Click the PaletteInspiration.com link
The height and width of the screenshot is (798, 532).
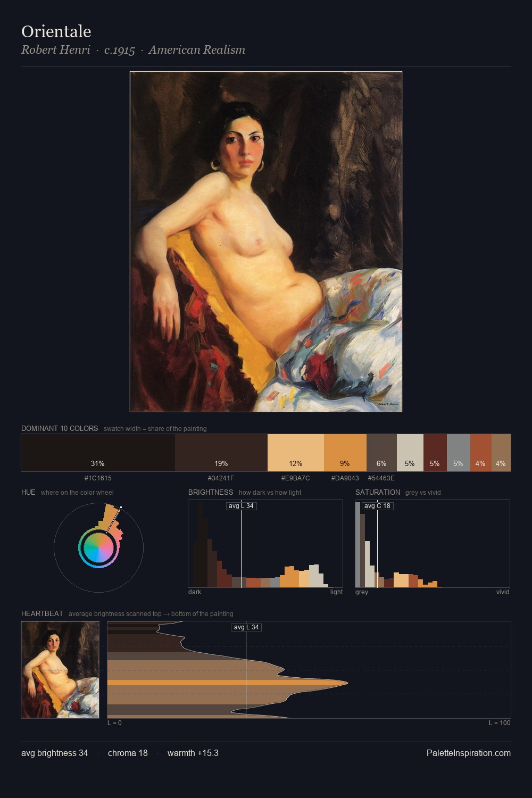tap(469, 753)
